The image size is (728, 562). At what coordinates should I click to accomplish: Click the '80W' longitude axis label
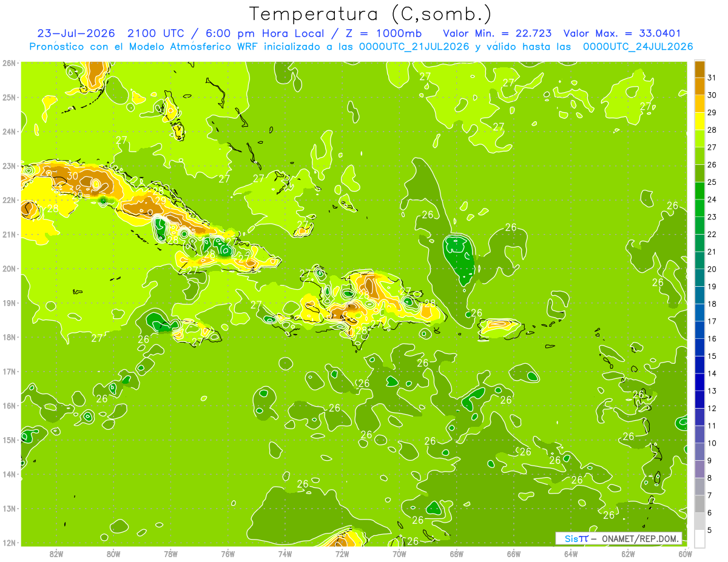pyautogui.click(x=113, y=554)
